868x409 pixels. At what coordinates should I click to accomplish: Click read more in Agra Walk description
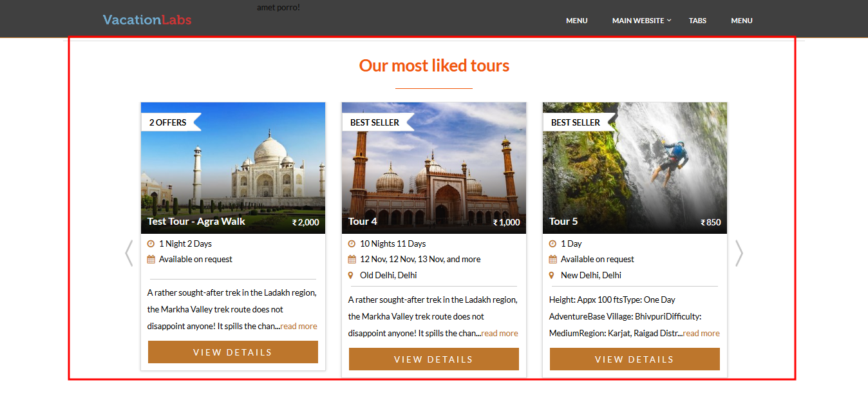(299, 327)
